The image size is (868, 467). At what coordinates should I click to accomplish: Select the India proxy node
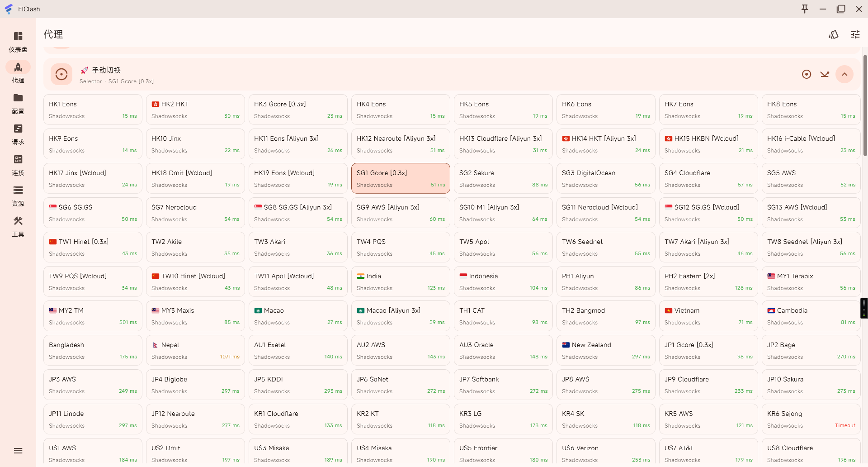401,281
